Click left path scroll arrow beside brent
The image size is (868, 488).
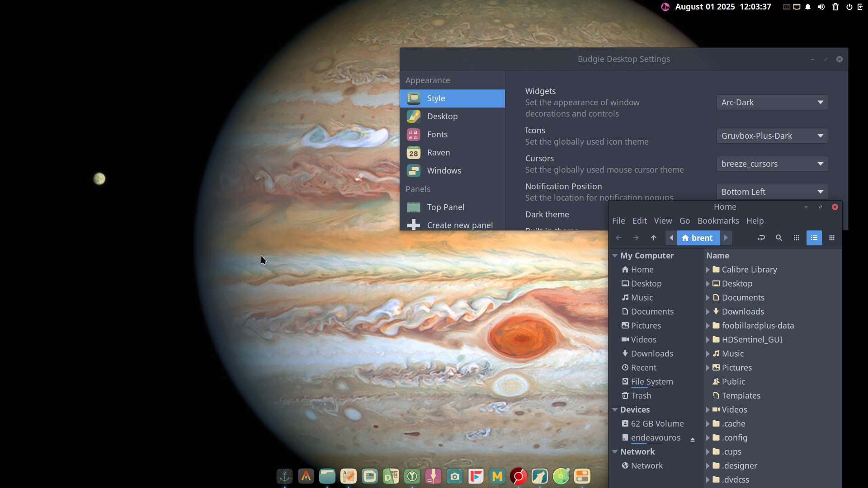coord(671,238)
